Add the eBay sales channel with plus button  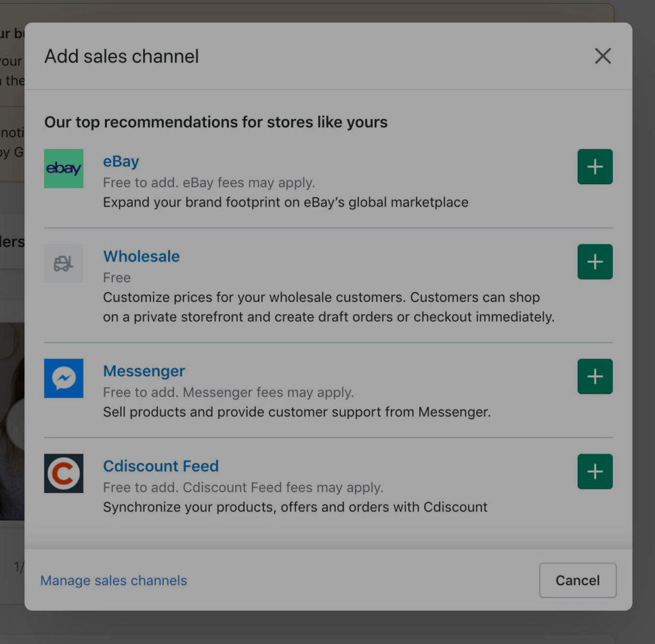(x=595, y=167)
